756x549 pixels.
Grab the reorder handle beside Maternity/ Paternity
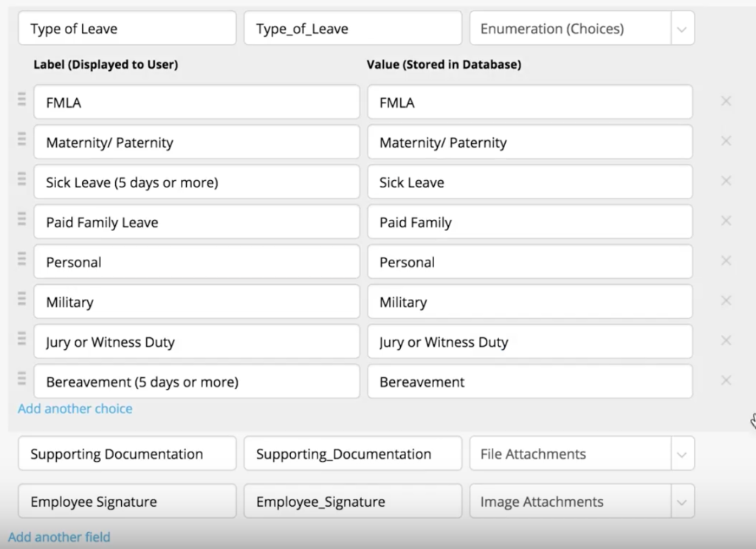coord(22,142)
